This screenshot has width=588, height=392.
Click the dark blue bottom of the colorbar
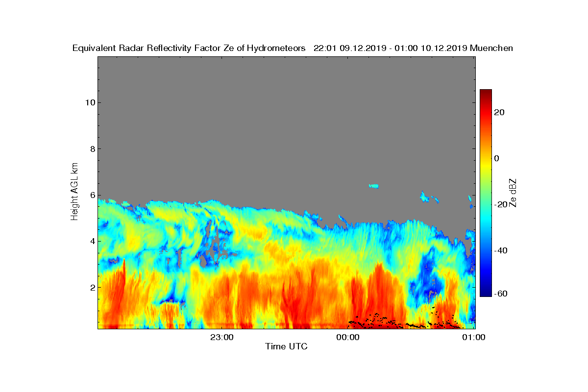click(x=486, y=293)
